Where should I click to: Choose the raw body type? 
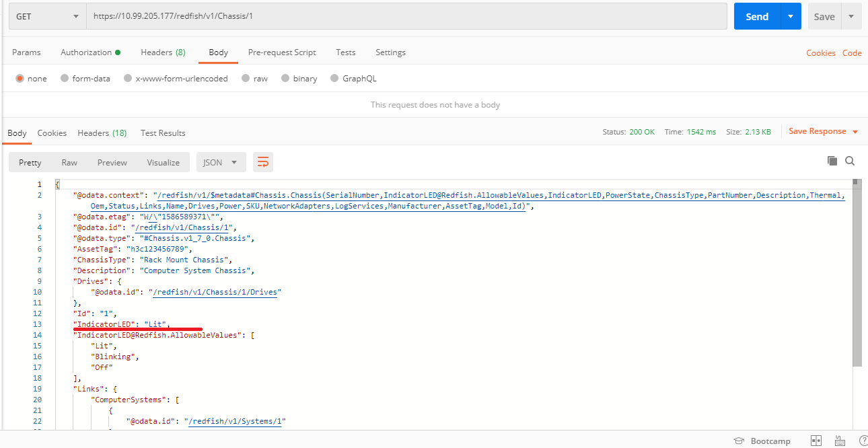coord(246,79)
